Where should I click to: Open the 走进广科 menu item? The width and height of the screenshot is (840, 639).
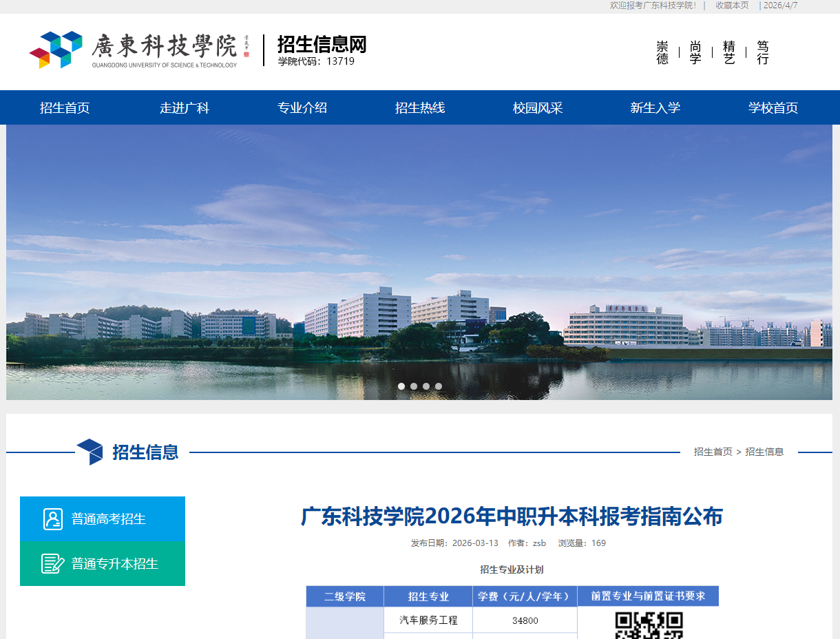(x=184, y=107)
